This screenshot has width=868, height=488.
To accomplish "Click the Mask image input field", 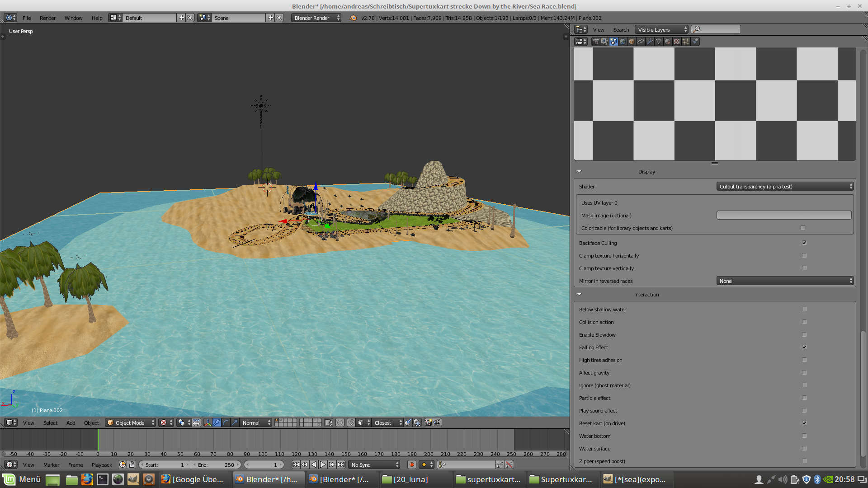I will click(x=783, y=215).
